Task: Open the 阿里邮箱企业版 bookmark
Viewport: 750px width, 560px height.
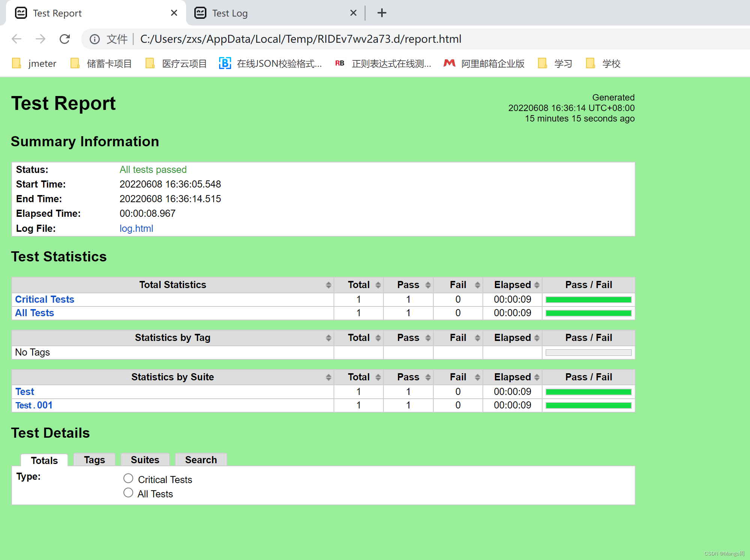Action: tap(484, 63)
